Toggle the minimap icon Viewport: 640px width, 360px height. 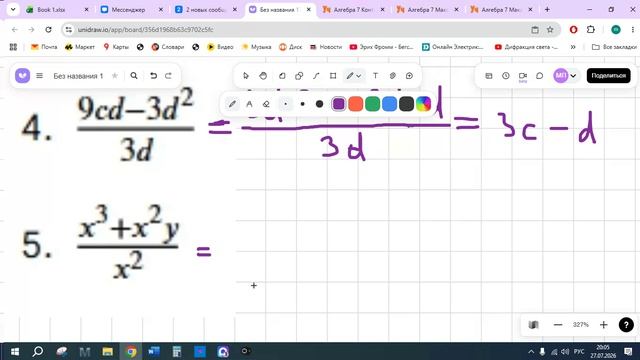[x=533, y=325]
